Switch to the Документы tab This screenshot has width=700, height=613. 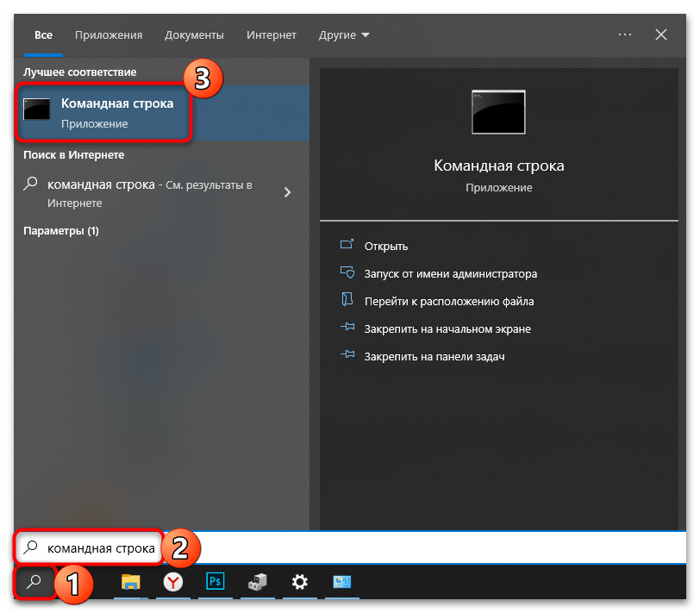pyautogui.click(x=194, y=34)
